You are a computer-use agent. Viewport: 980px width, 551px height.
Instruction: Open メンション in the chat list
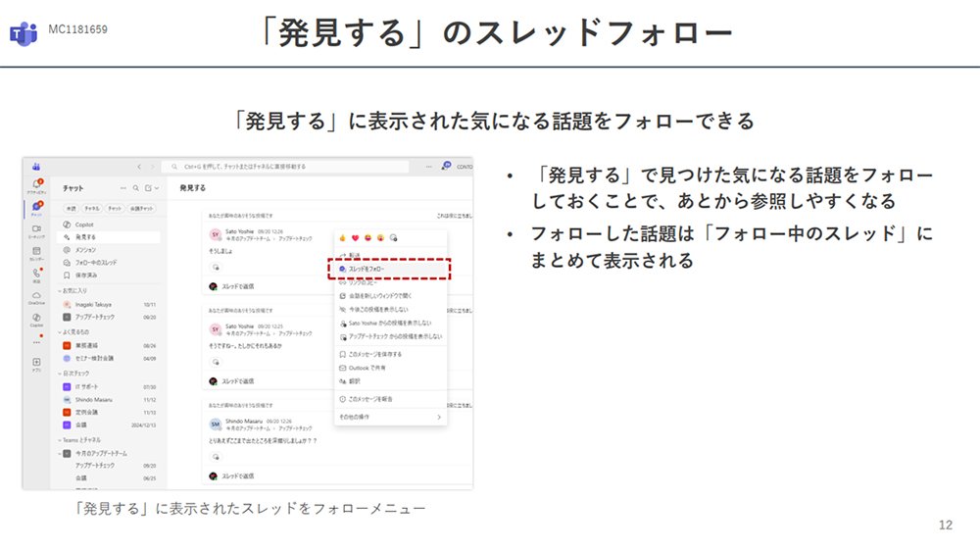point(109,250)
